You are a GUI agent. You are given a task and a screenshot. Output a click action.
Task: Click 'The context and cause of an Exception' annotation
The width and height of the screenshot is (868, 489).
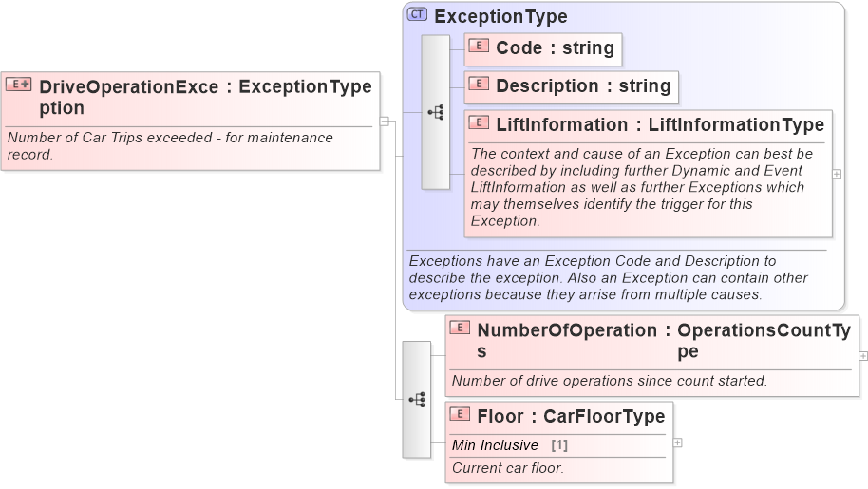642,187
